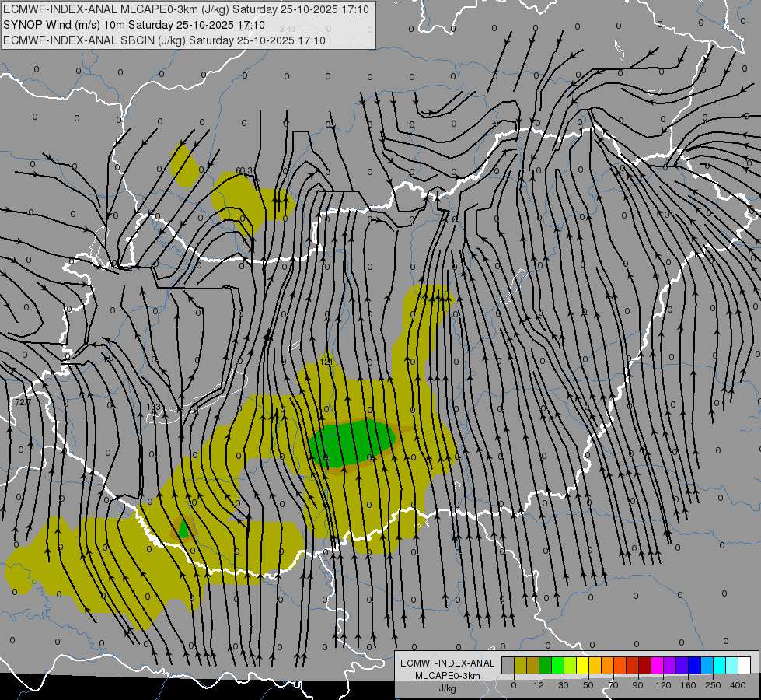Viewport: 761px width, 700px height.
Task: Pick the white legend swatch at far end
Action: (745, 665)
